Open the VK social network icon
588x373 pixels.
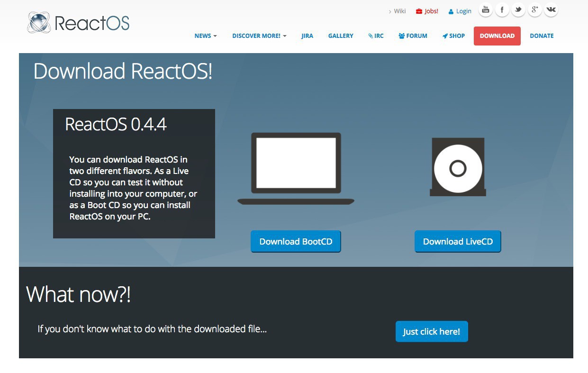click(x=551, y=9)
